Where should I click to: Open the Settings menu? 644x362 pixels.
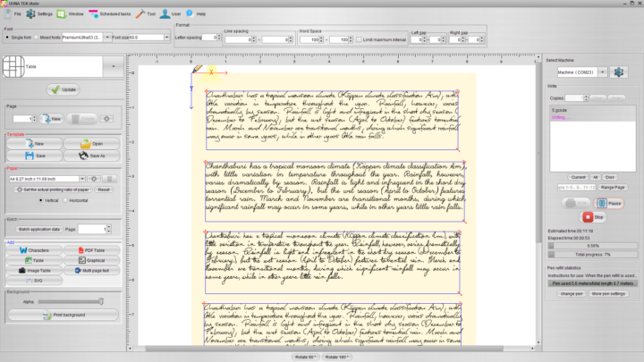(39, 14)
